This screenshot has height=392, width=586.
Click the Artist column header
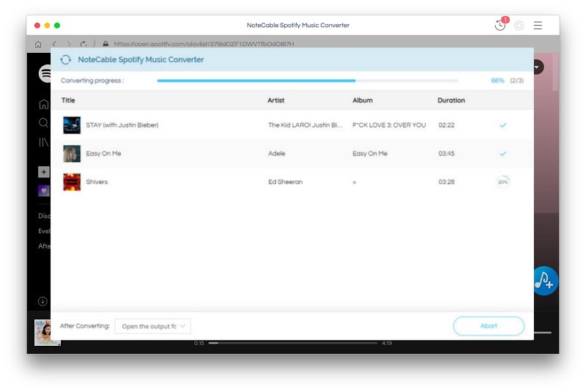click(276, 100)
